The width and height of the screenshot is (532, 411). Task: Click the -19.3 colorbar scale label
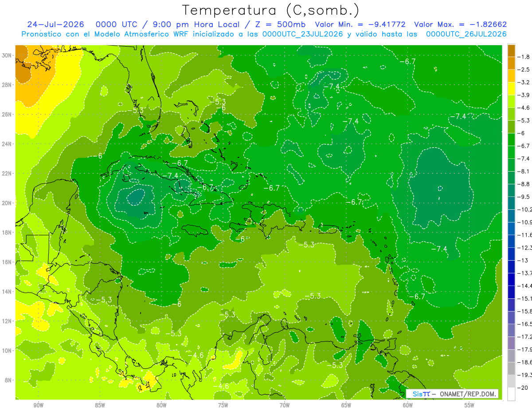pos(525,375)
